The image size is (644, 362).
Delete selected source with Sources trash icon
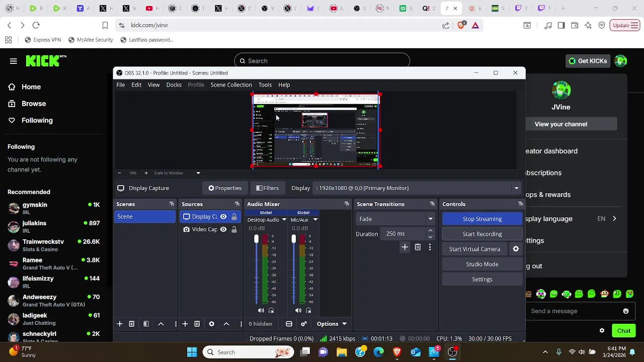pos(197,324)
